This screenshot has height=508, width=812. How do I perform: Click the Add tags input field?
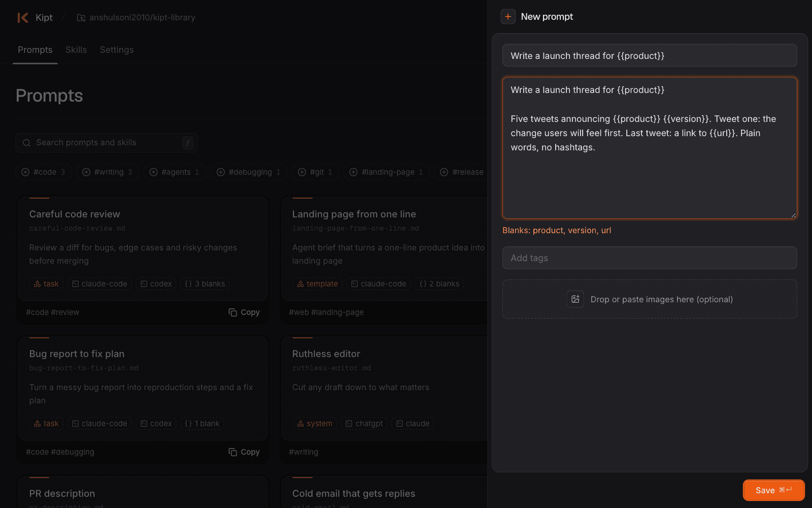(650, 258)
